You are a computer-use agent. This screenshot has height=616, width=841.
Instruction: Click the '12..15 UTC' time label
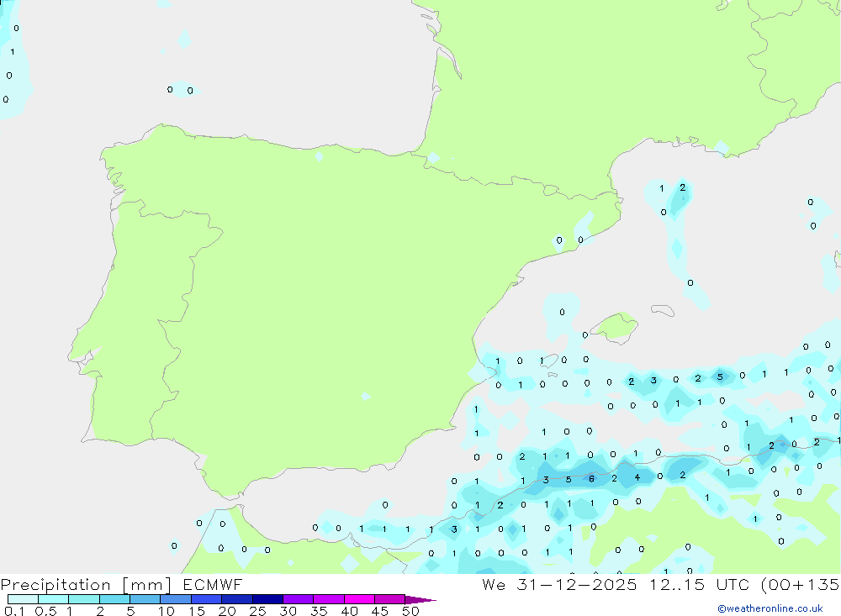click(x=699, y=584)
